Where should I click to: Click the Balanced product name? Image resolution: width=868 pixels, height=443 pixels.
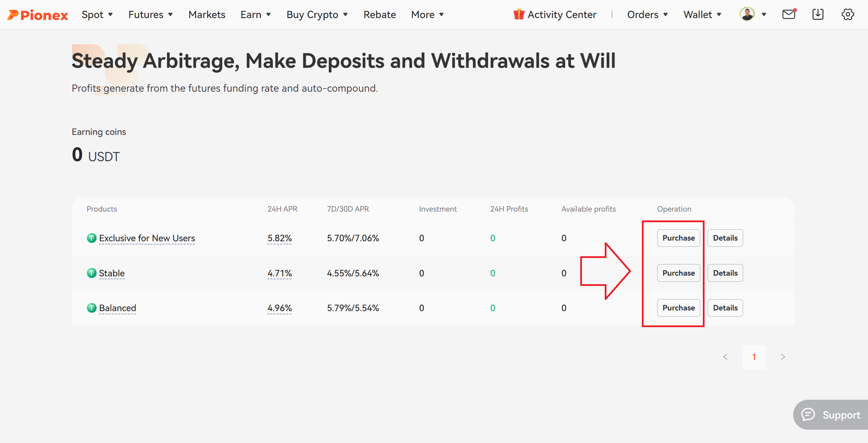coord(117,308)
